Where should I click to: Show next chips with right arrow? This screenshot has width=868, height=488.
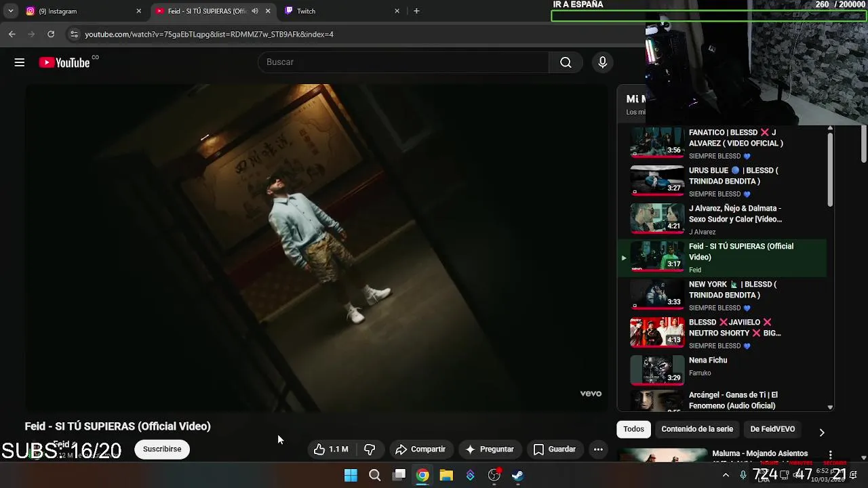[x=821, y=432]
